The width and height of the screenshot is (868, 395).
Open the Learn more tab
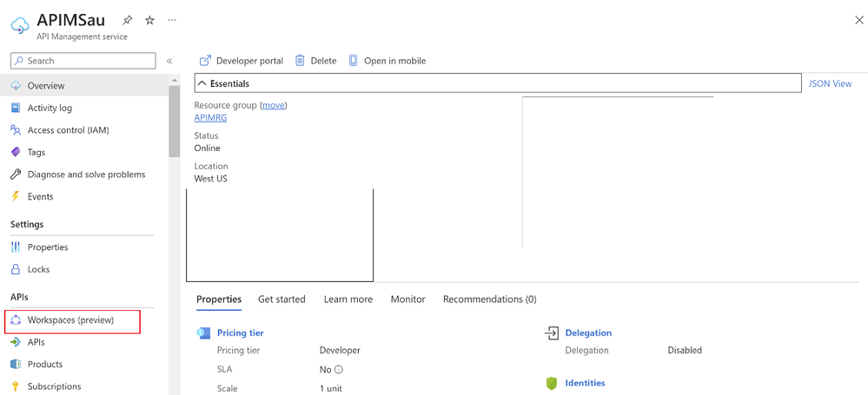348,300
